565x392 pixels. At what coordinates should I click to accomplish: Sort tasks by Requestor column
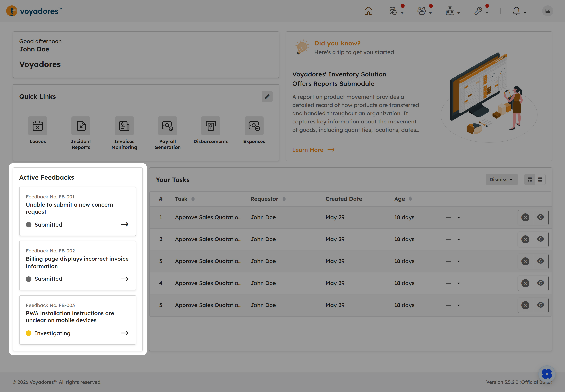[284, 199]
